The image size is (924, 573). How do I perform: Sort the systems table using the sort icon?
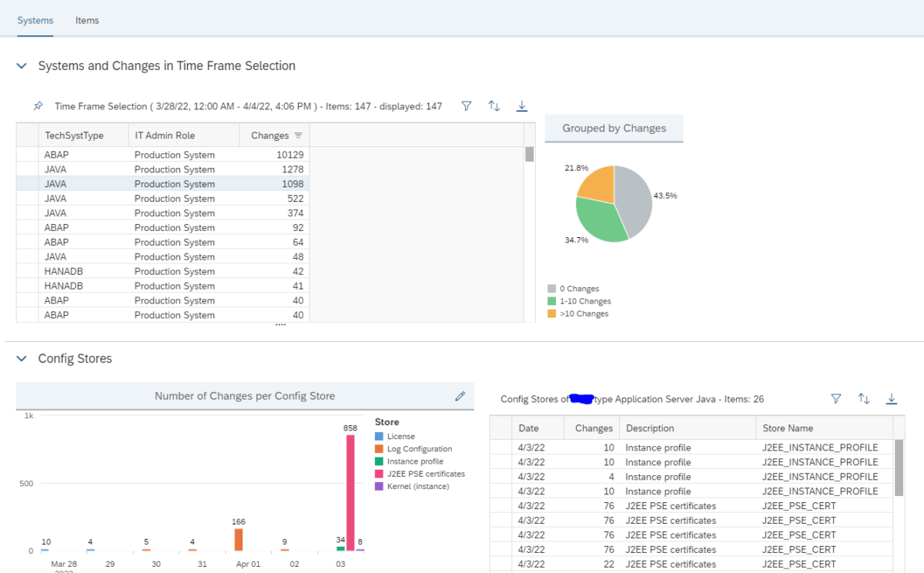coord(494,106)
